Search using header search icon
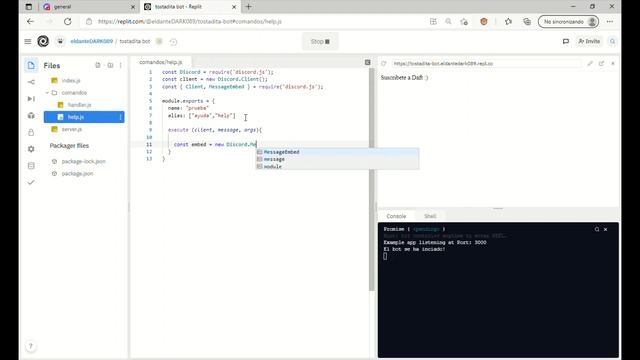Viewport: 640px width, 360px height. (x=612, y=41)
